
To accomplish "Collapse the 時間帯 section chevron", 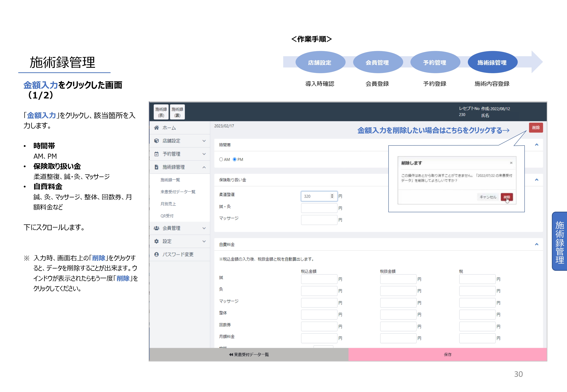I will [536, 145].
